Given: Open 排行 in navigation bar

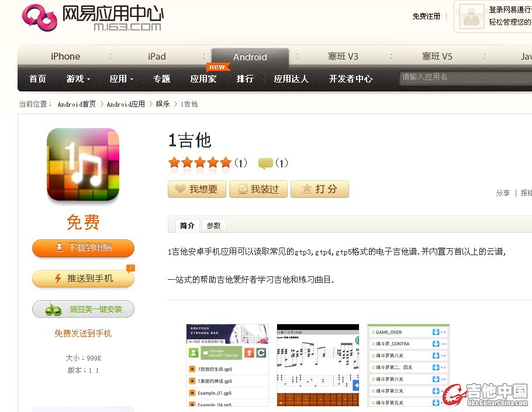Looking at the screenshot, I should 245,79.
